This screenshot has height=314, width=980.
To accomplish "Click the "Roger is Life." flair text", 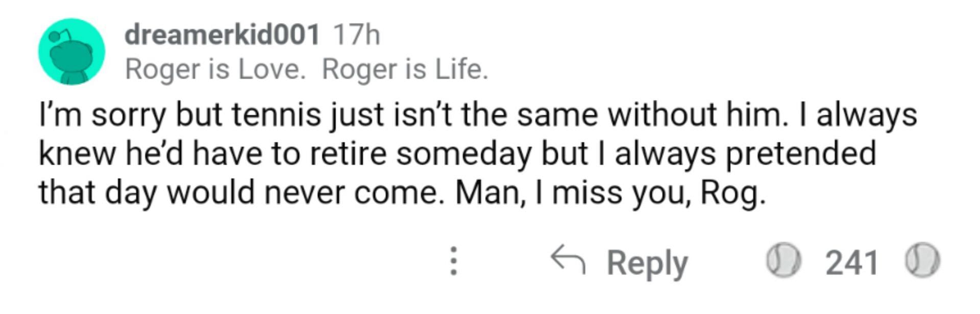I will click(x=405, y=69).
